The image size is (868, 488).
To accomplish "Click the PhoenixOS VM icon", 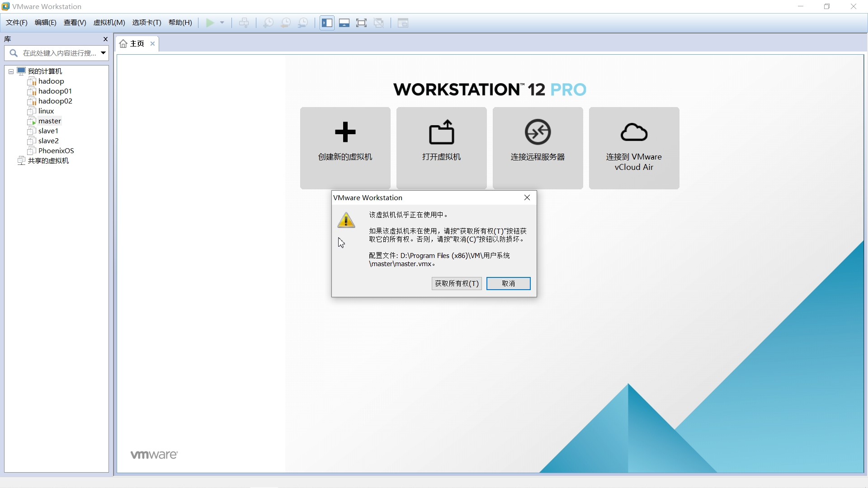I will click(32, 151).
